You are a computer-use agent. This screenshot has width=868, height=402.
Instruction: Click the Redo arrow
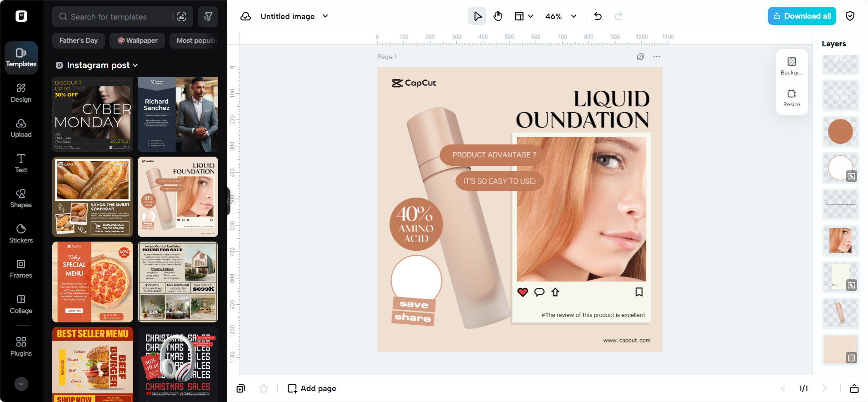(x=618, y=16)
